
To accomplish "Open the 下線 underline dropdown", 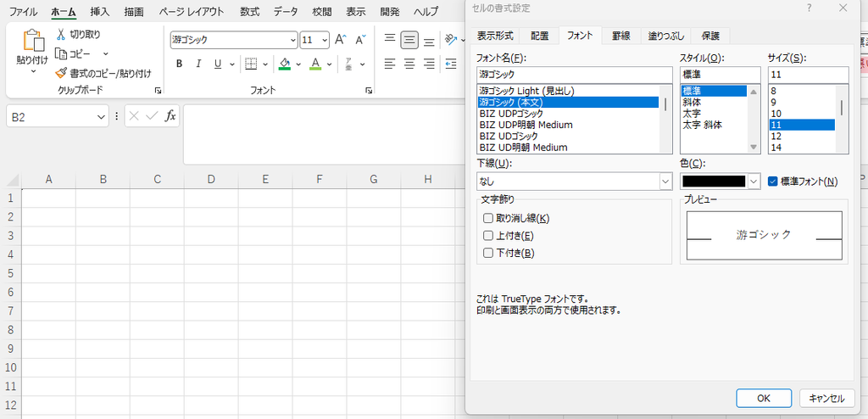I will point(666,182).
